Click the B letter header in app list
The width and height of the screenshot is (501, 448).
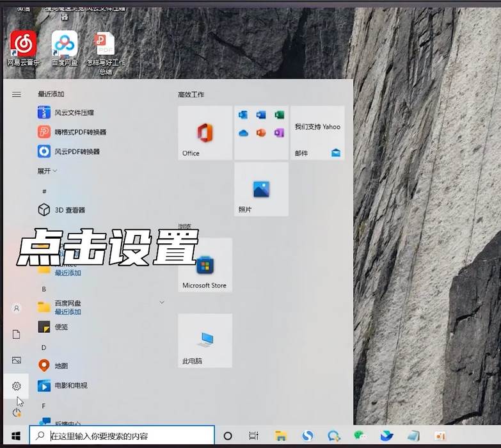tap(44, 289)
